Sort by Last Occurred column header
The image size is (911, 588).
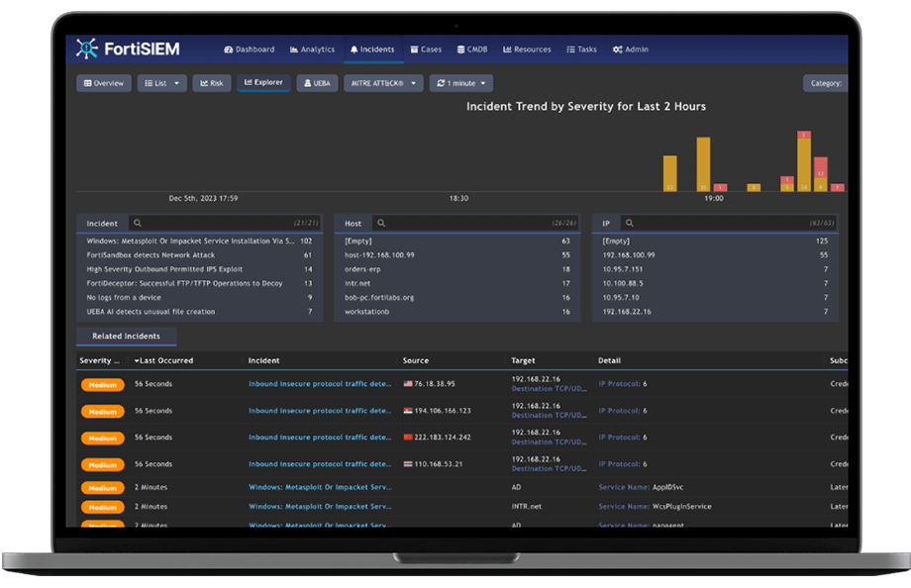pos(166,360)
